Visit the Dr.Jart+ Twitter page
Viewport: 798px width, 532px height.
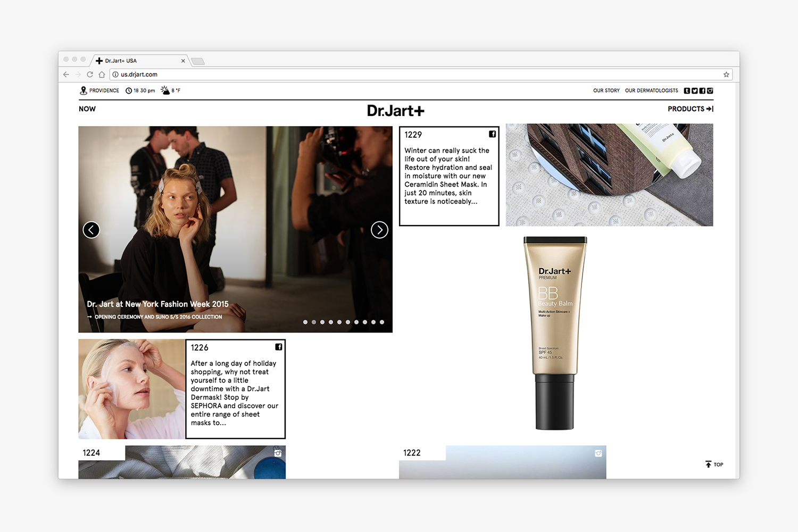pos(694,90)
